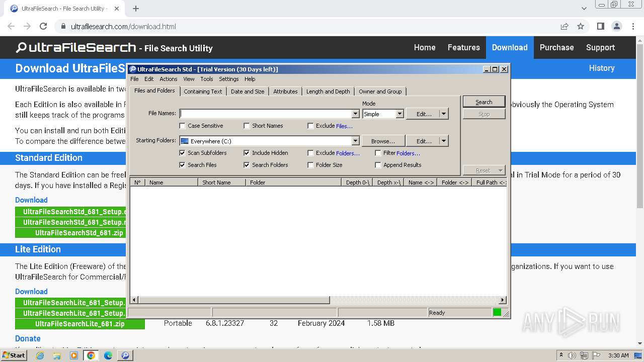The width and height of the screenshot is (644, 362).
Task: Click the Search button
Action: pyautogui.click(x=484, y=102)
